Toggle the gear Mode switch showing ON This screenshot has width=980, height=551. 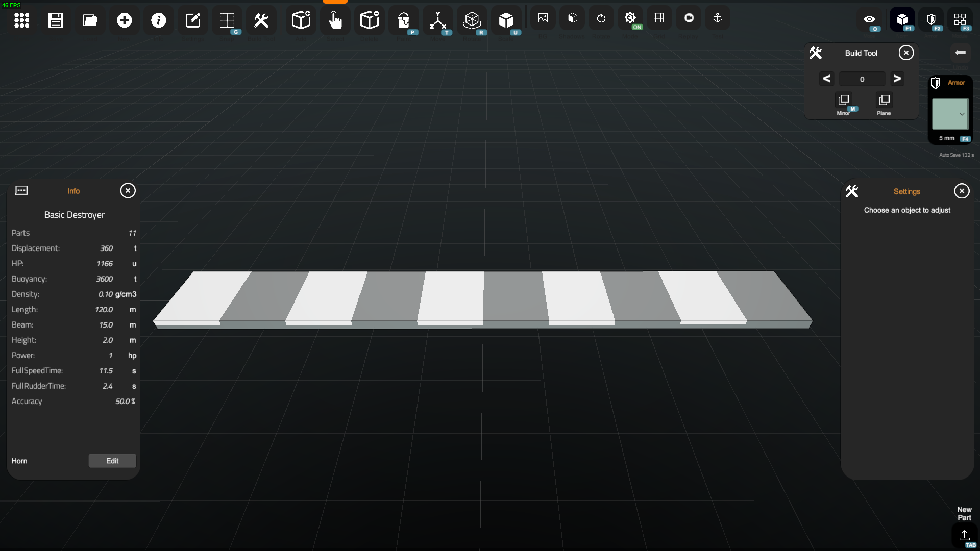point(630,18)
